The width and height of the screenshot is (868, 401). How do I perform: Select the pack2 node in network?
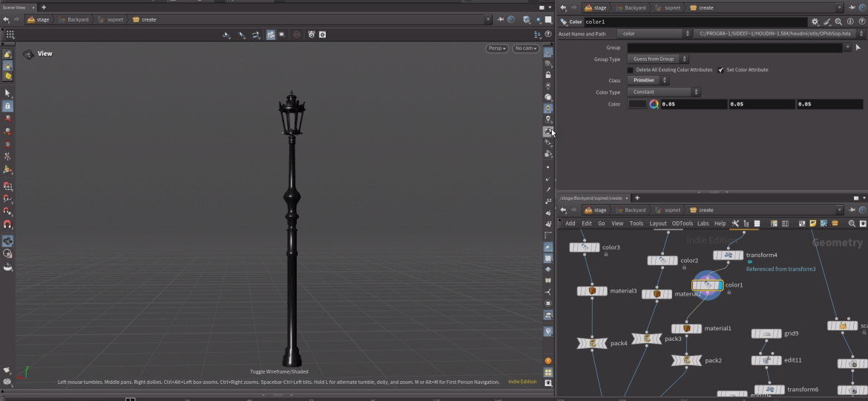687,361
